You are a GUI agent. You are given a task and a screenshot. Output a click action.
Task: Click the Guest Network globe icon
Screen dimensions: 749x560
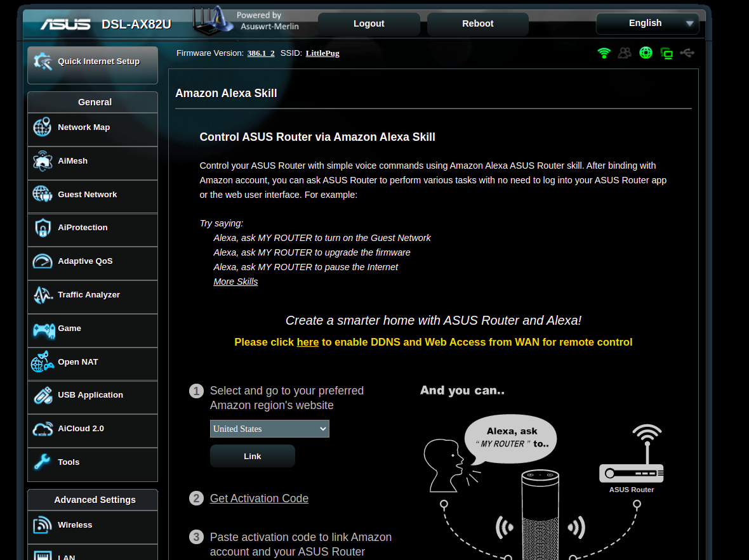tap(42, 194)
